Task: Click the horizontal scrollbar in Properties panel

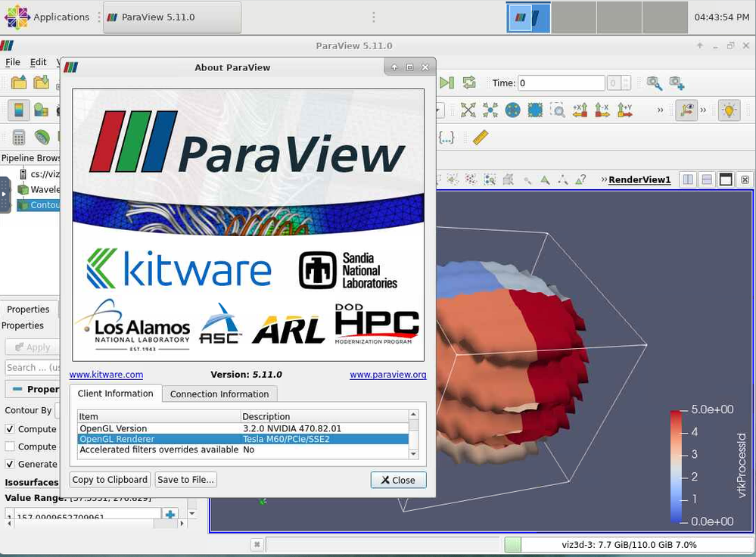Action: 95,523
